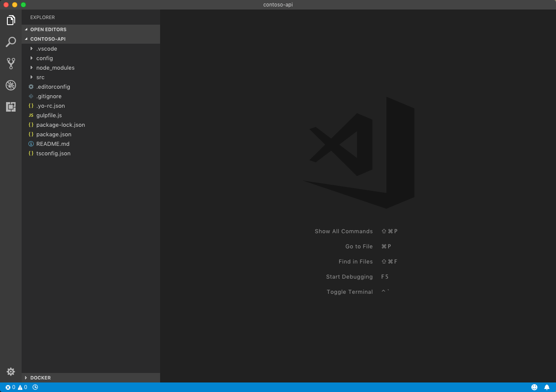Image resolution: width=556 pixels, height=392 pixels.
Task: Click the notifications bell in the status bar
Action: (546, 387)
